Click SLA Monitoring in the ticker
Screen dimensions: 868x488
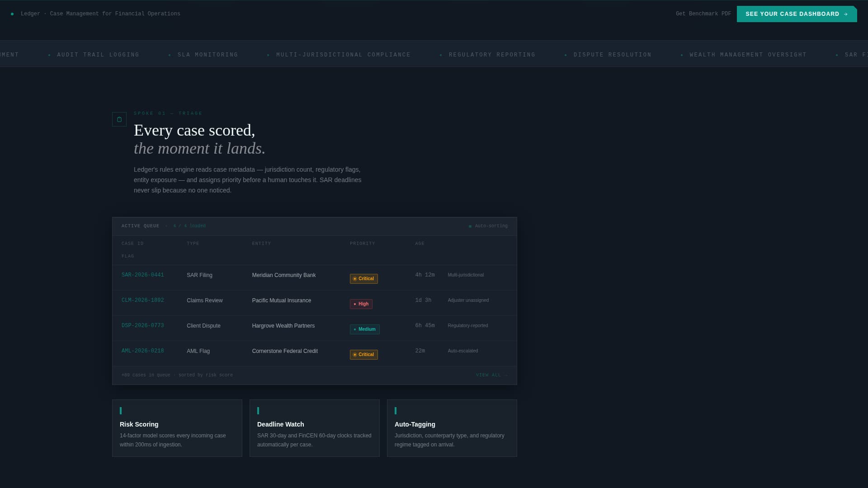tap(208, 55)
